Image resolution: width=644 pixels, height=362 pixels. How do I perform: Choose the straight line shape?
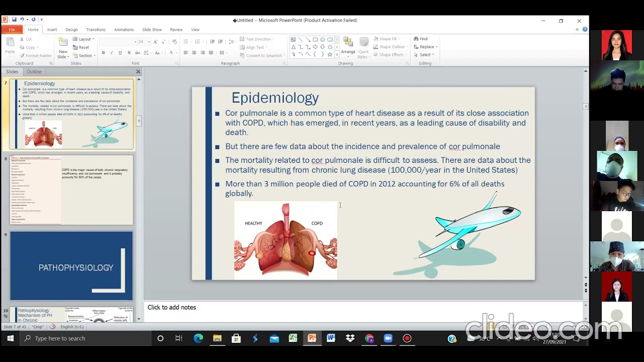tap(301, 40)
